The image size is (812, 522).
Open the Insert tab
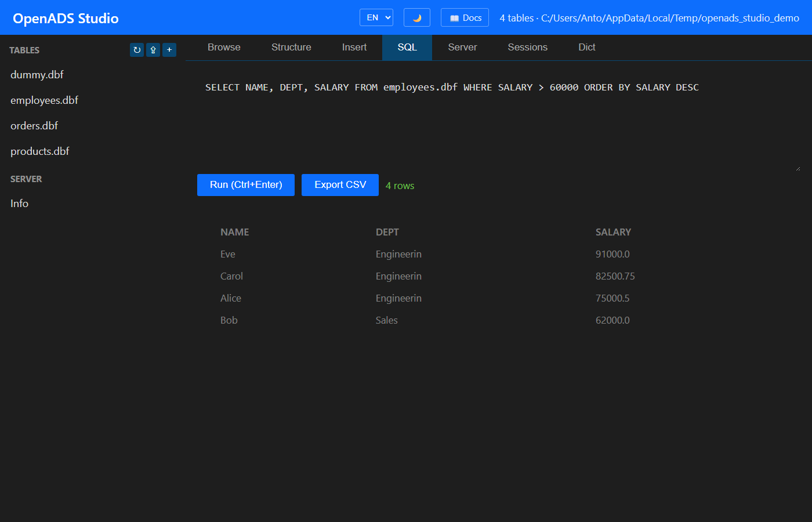354,48
